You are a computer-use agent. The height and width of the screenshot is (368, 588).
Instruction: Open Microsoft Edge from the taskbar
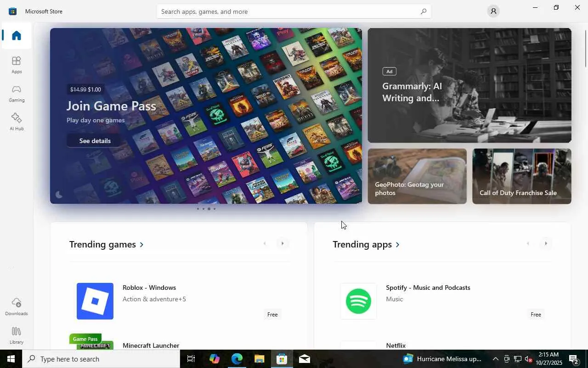click(x=237, y=359)
